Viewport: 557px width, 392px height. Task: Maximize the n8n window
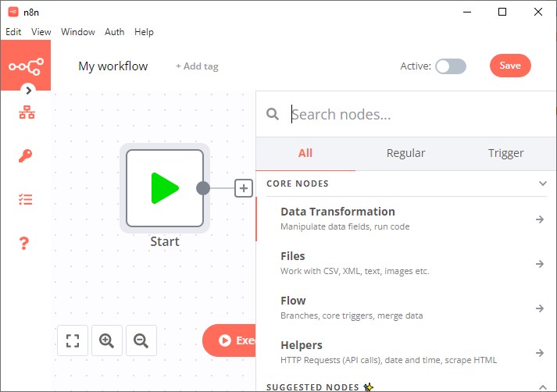pos(502,12)
